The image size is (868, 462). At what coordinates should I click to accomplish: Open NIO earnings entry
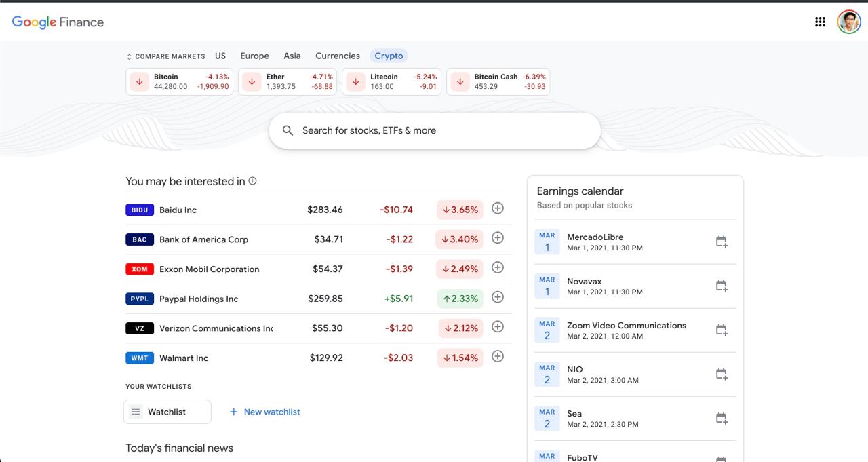tap(635, 374)
